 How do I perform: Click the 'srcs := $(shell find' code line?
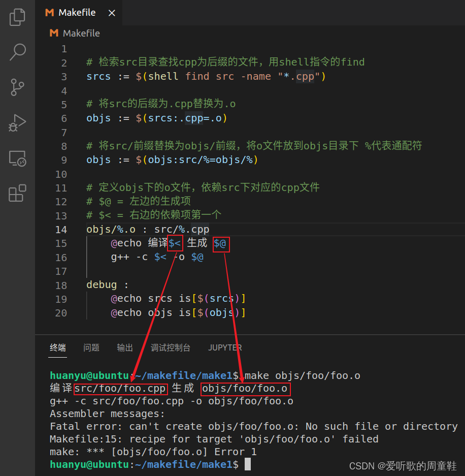click(x=206, y=76)
